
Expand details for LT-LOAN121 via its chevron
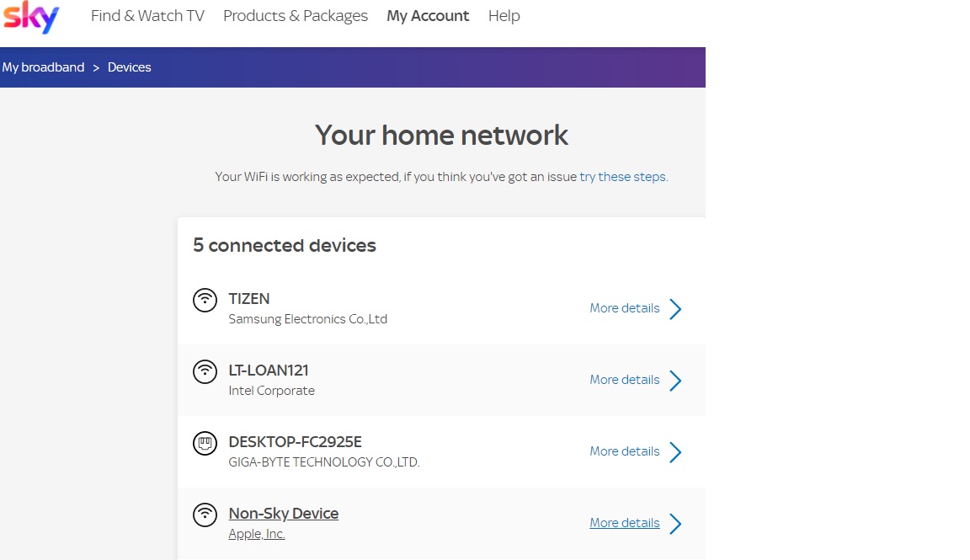tap(675, 381)
